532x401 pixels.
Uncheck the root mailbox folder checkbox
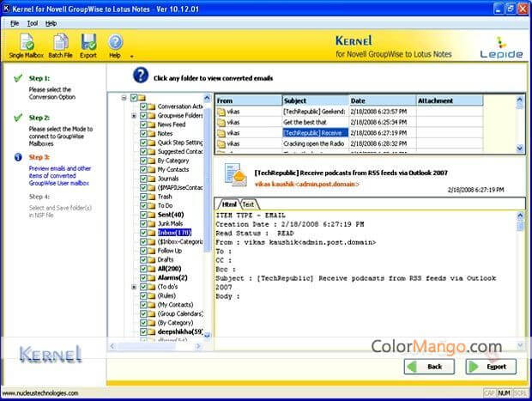click(134, 98)
